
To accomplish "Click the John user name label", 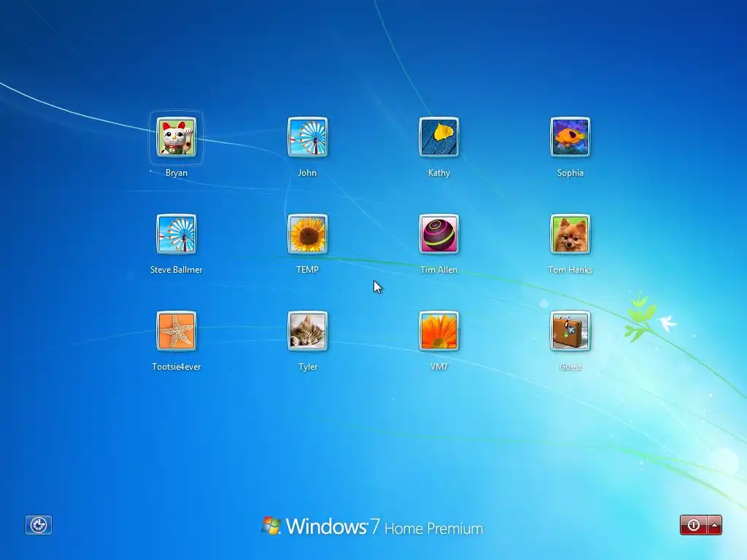I will [x=307, y=173].
